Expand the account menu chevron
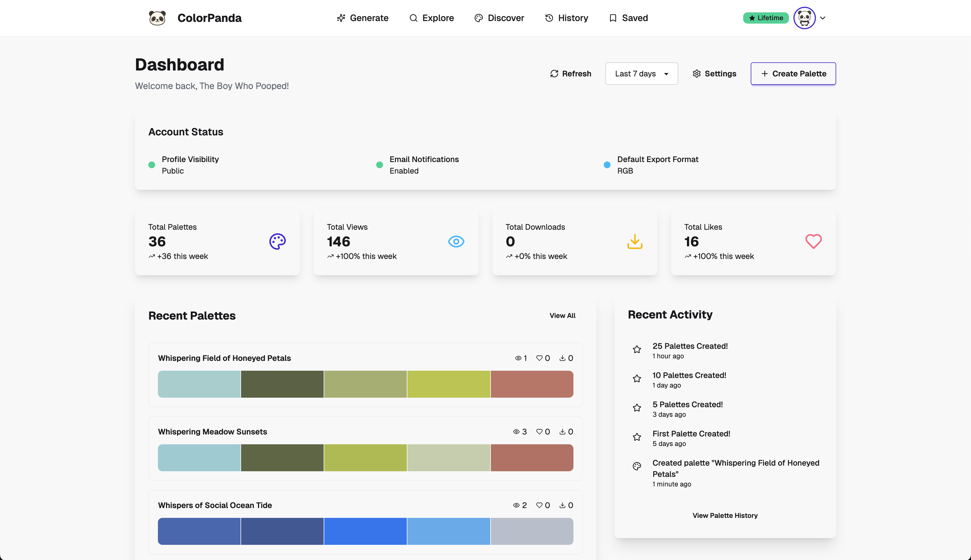The height and width of the screenshot is (560, 971). pyautogui.click(x=822, y=18)
